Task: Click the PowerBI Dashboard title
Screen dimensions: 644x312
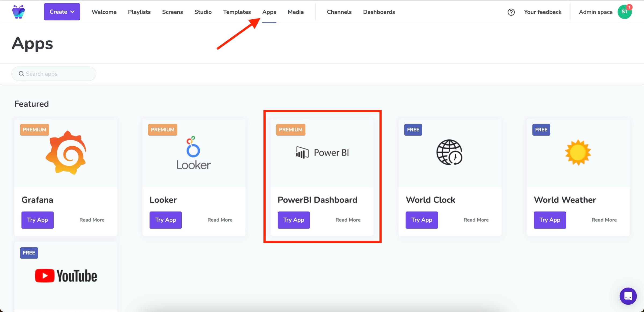Action: pyautogui.click(x=317, y=200)
